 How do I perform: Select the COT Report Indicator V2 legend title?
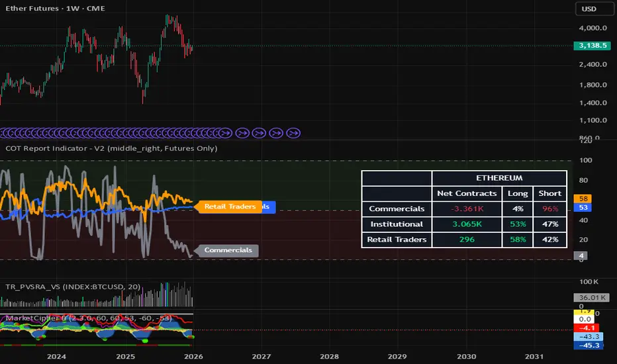[111, 148]
